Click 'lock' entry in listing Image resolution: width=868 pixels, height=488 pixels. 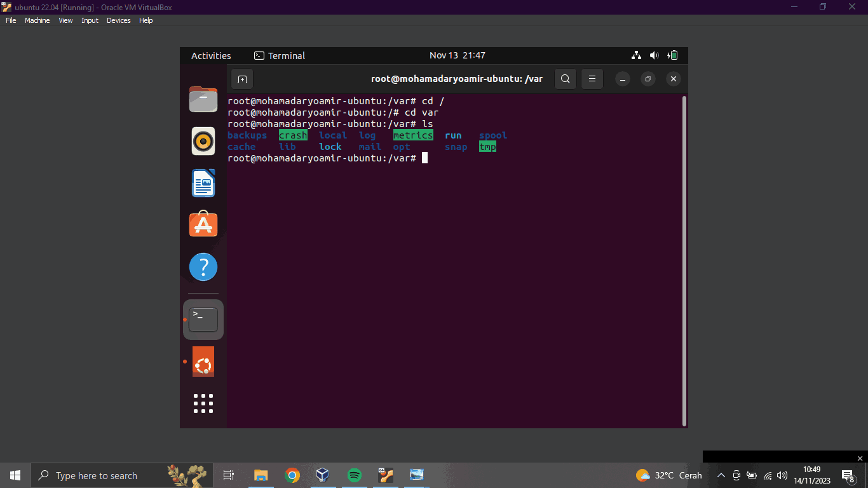coord(330,147)
